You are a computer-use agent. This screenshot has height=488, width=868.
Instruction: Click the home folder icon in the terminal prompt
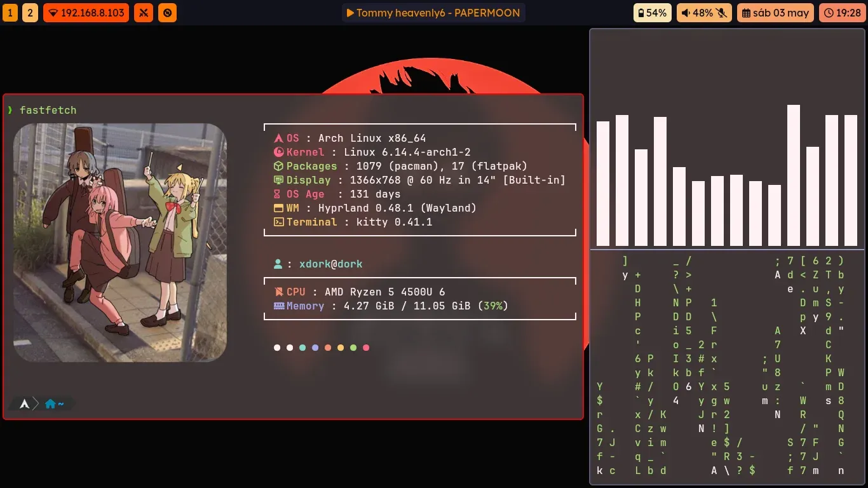50,403
